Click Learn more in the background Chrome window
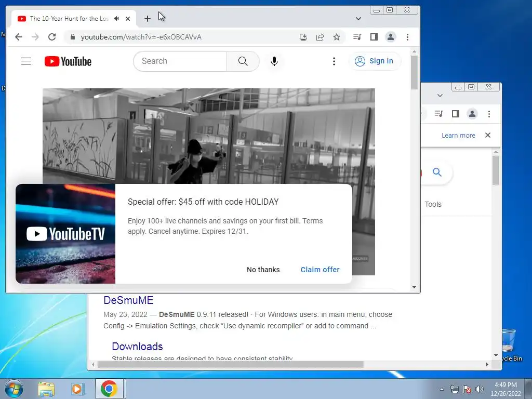Screen dimensions: 532x399 458,136
